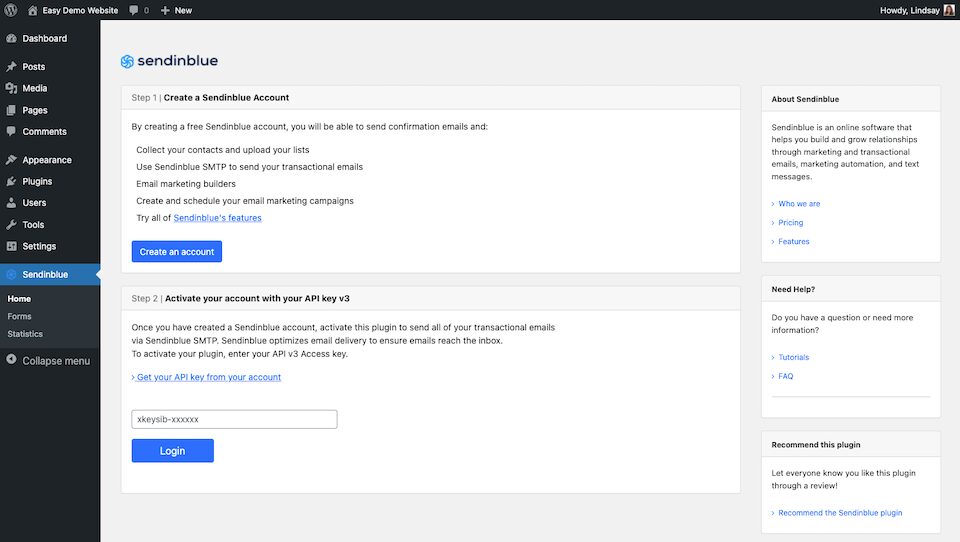
Task: Click the About Sendinblue heading
Action: pos(805,99)
